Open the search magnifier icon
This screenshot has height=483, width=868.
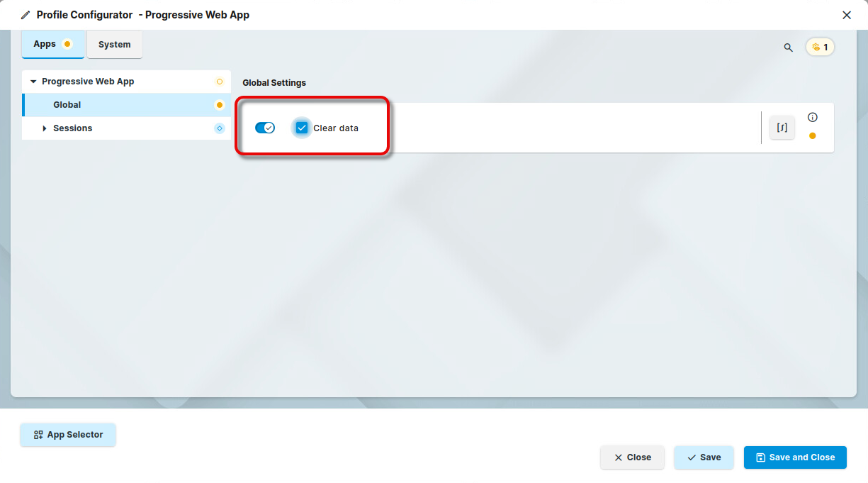[x=788, y=48]
